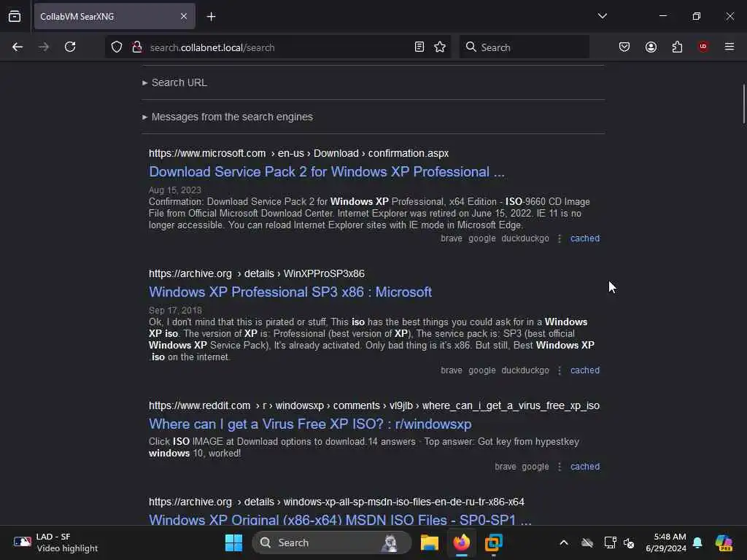Image resolution: width=747 pixels, height=560 pixels.
Task: Open more options dots for reddit result
Action: (560, 466)
